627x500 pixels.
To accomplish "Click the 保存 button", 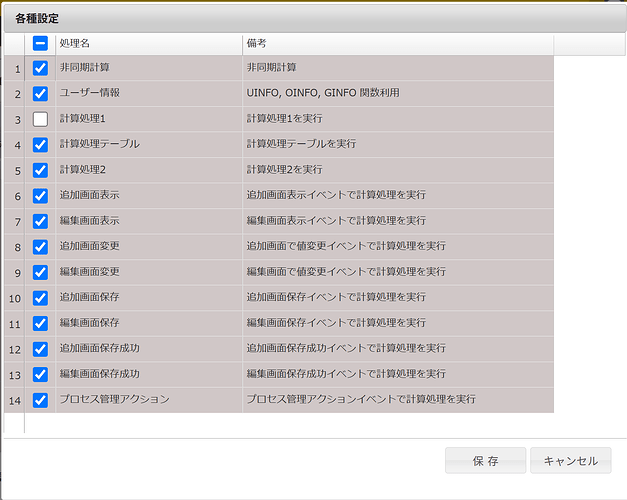I will (485, 461).
